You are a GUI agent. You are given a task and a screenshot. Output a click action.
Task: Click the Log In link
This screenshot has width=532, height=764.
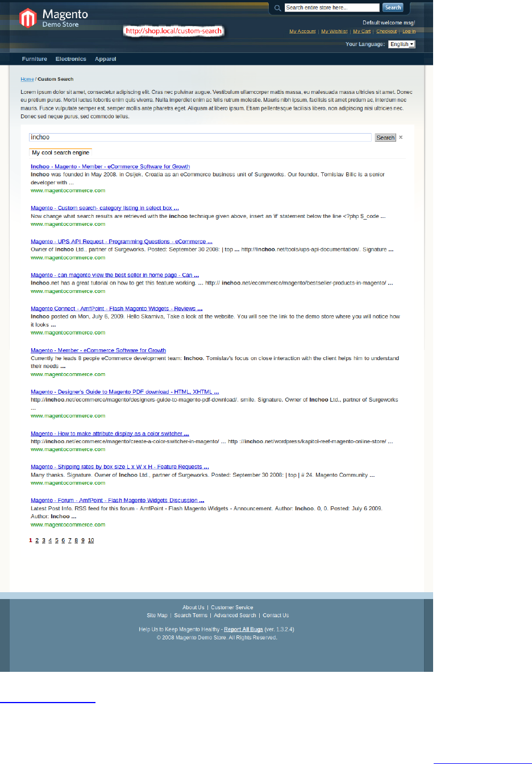(x=409, y=31)
